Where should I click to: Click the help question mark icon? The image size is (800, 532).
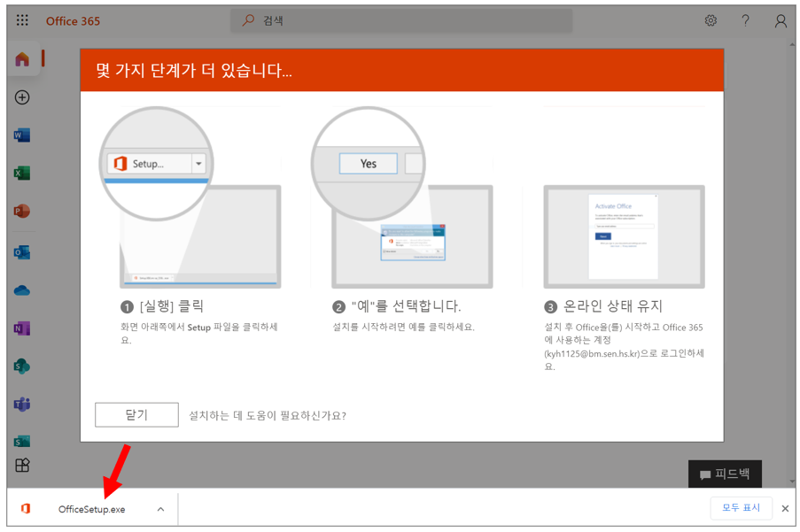click(x=745, y=20)
